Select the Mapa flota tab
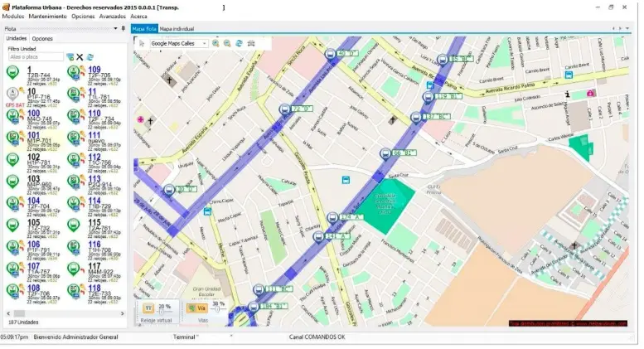644x349 pixels. pos(144,29)
